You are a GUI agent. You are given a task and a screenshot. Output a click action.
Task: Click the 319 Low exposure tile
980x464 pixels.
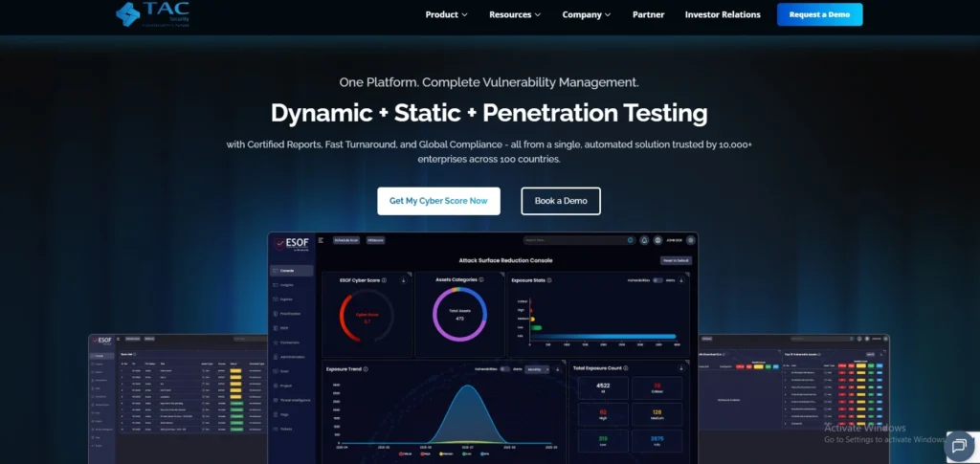[x=603, y=442]
